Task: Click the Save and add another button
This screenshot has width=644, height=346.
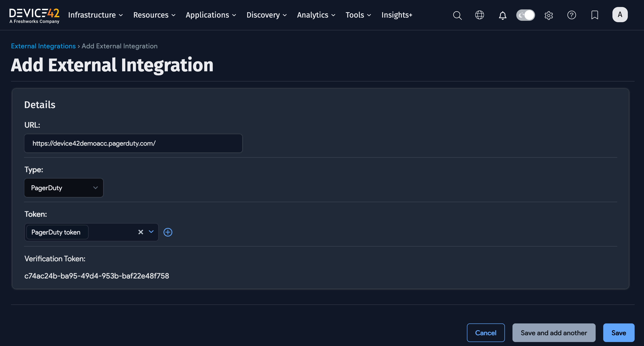Action: pyautogui.click(x=554, y=332)
